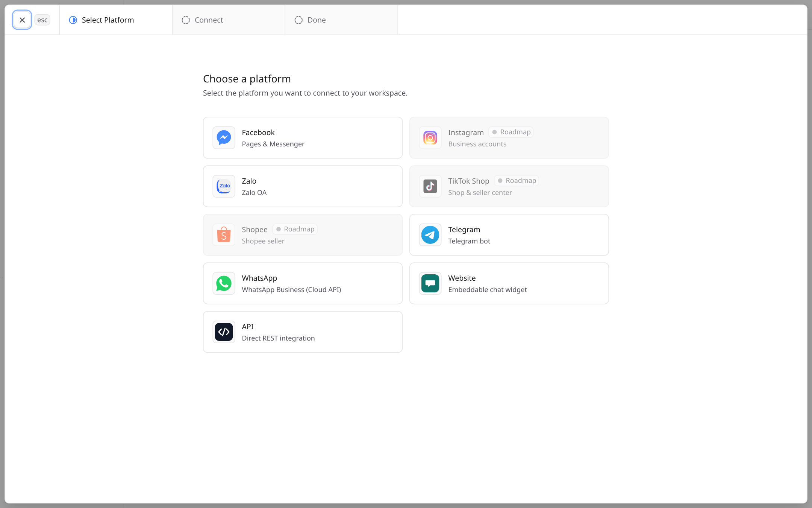Go to the Connect step tab

click(229, 20)
